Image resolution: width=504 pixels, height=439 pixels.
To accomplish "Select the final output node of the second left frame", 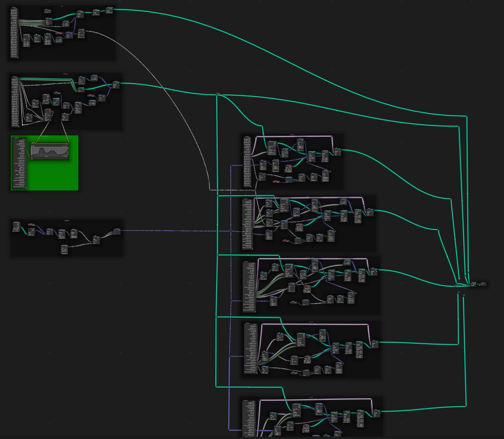I will point(116,85).
